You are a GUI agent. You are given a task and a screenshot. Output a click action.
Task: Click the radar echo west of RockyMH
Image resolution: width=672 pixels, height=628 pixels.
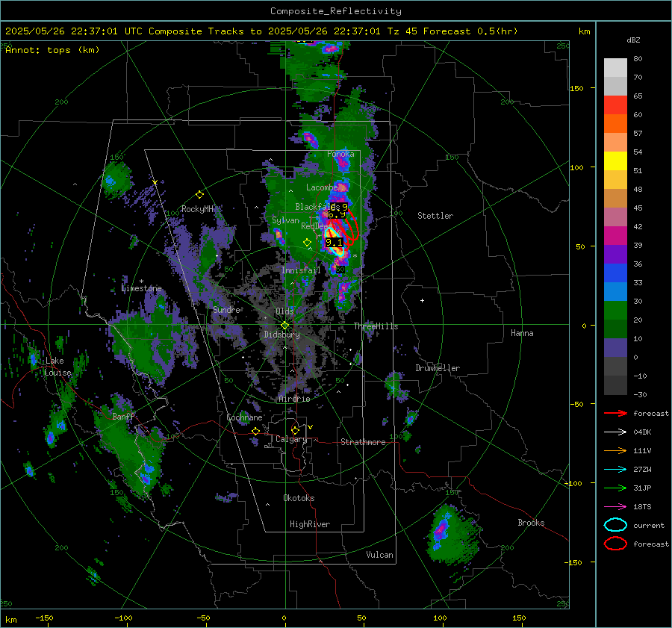point(115,180)
